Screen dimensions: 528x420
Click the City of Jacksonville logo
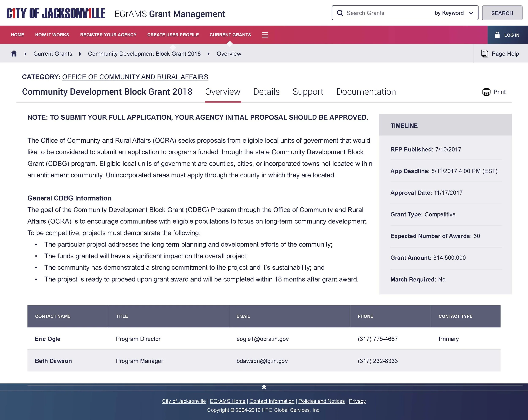pos(56,14)
